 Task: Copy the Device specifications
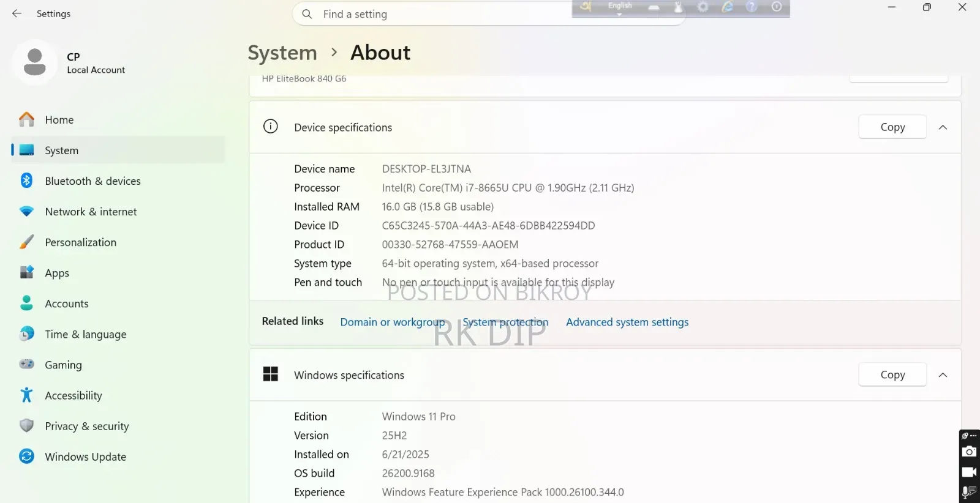tap(892, 127)
